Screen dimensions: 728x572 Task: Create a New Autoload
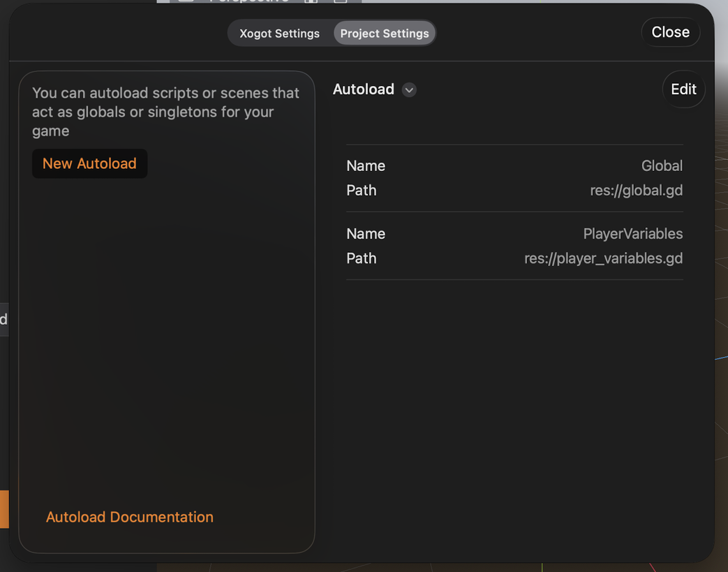coord(89,163)
